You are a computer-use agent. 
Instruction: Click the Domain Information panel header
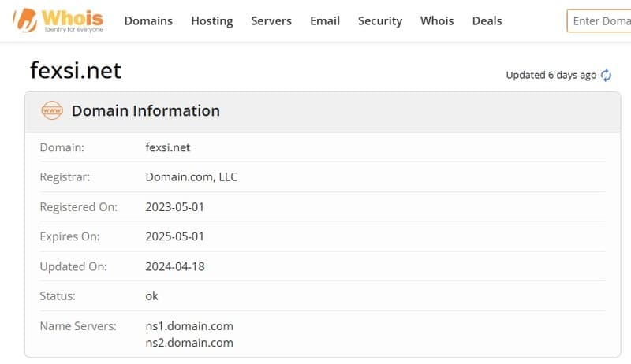pyautogui.click(x=146, y=111)
